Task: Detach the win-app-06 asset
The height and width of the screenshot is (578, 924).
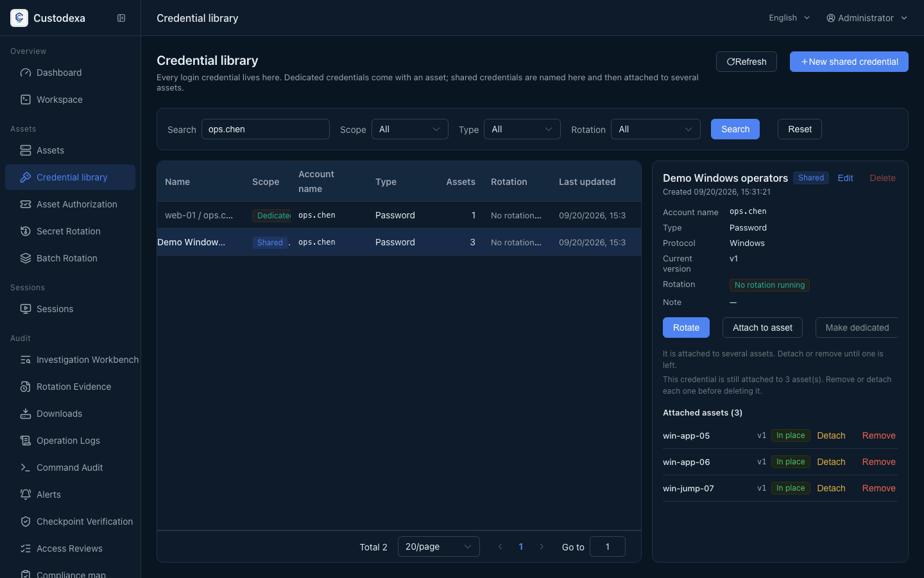Action: click(x=831, y=462)
